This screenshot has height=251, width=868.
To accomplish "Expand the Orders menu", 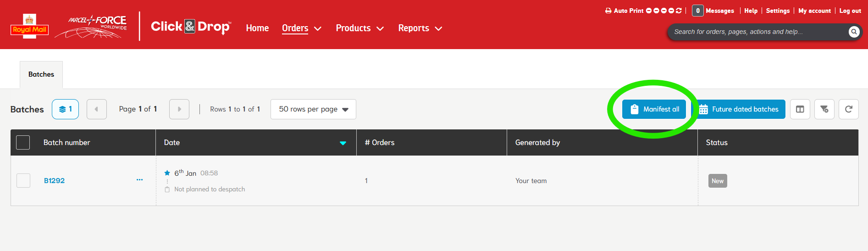I will (x=301, y=28).
